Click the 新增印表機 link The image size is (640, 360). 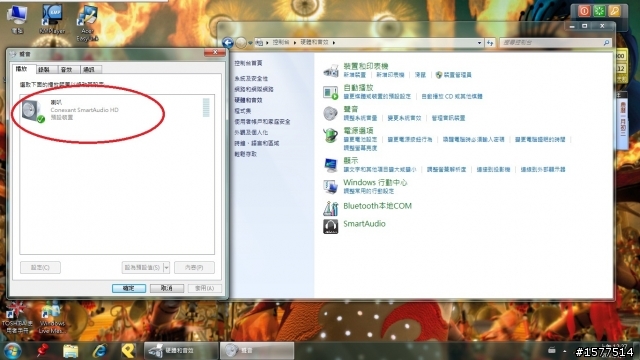[390, 75]
